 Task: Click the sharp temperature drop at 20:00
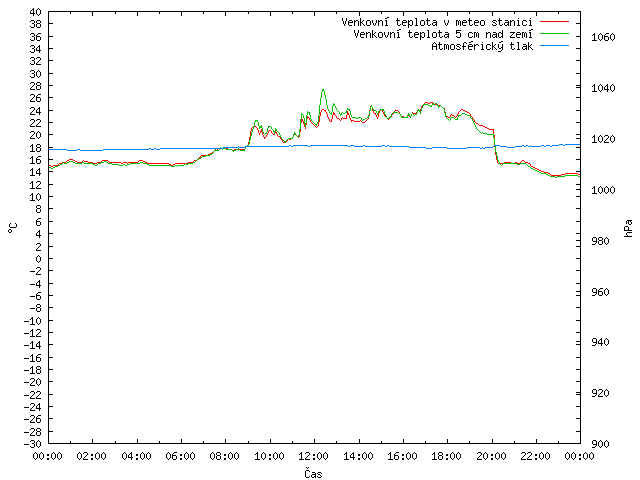496,147
